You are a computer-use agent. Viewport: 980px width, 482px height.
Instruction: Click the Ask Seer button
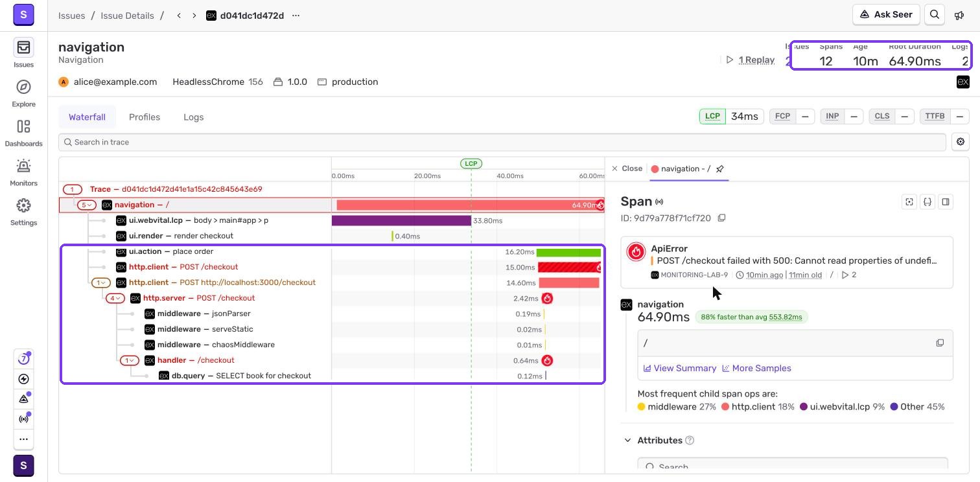(x=886, y=14)
